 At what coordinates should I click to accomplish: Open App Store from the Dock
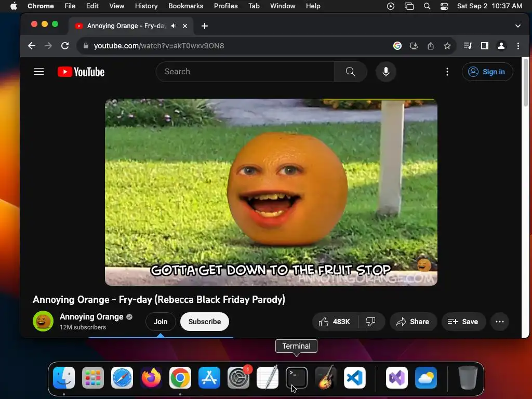(209, 378)
